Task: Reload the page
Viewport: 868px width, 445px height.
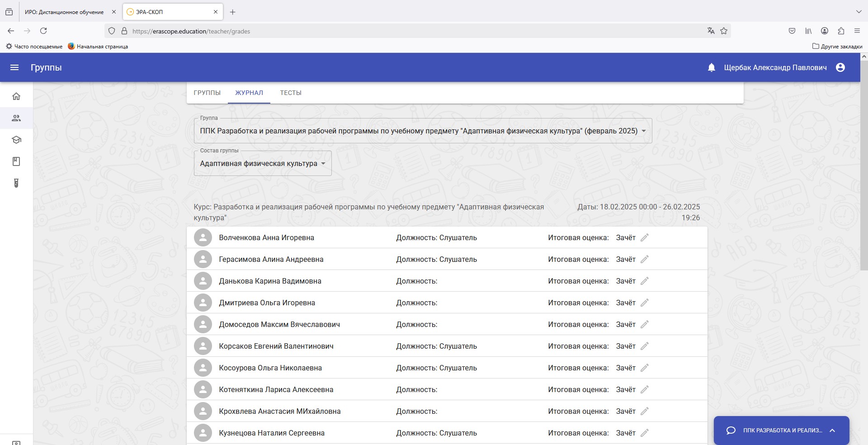Action: (x=43, y=31)
